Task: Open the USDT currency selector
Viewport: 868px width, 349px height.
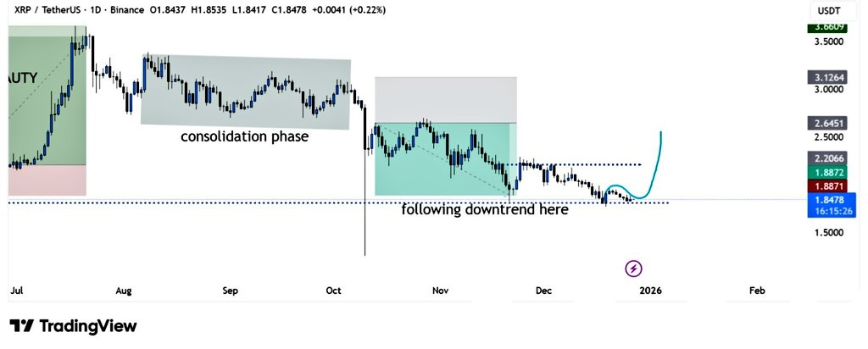Action: click(x=827, y=9)
